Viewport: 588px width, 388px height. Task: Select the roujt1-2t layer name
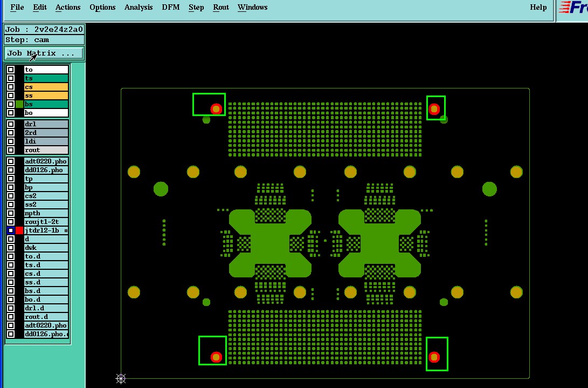pyautogui.click(x=46, y=222)
